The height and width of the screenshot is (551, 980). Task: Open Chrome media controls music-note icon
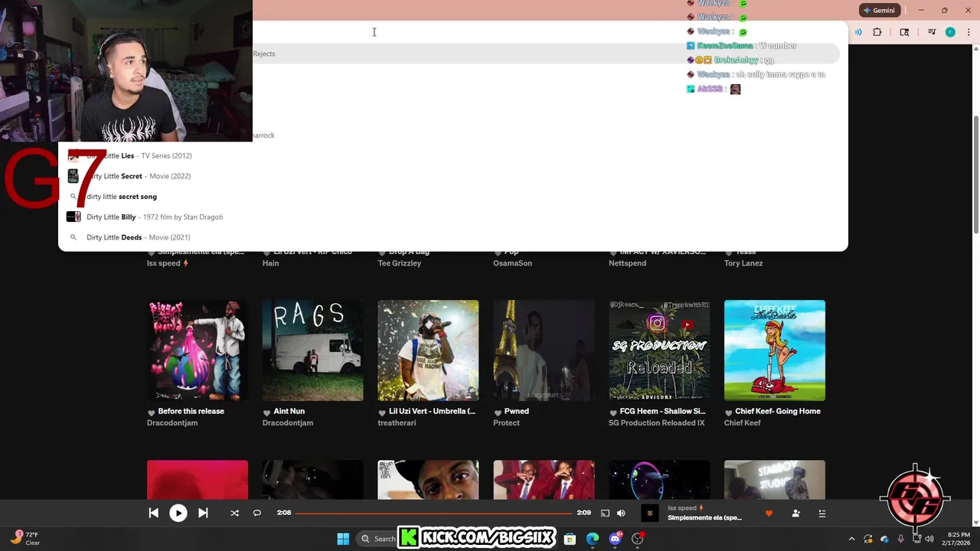932,32
